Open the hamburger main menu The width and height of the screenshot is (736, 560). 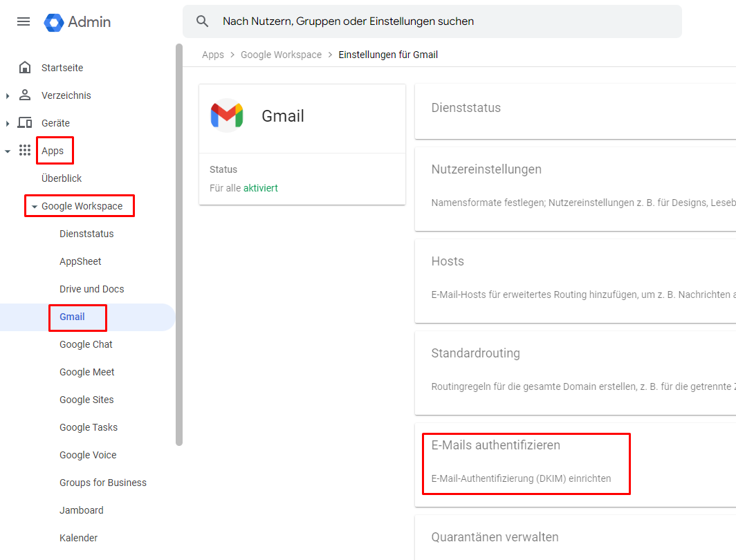[24, 21]
